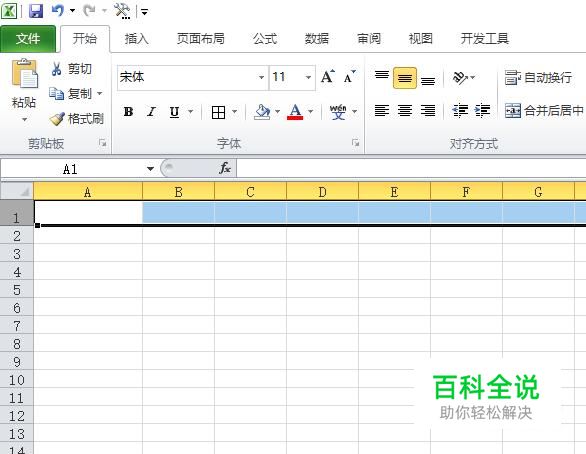Toggle Bold formatting
586x454 pixels.
click(x=128, y=112)
